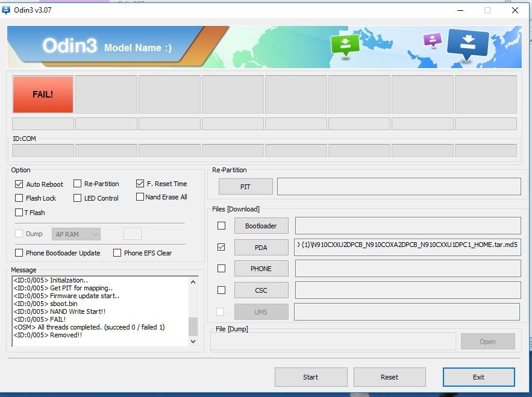Image resolution: width=532 pixels, height=397 pixels.
Task: Click the CSC file button
Action: click(x=261, y=290)
